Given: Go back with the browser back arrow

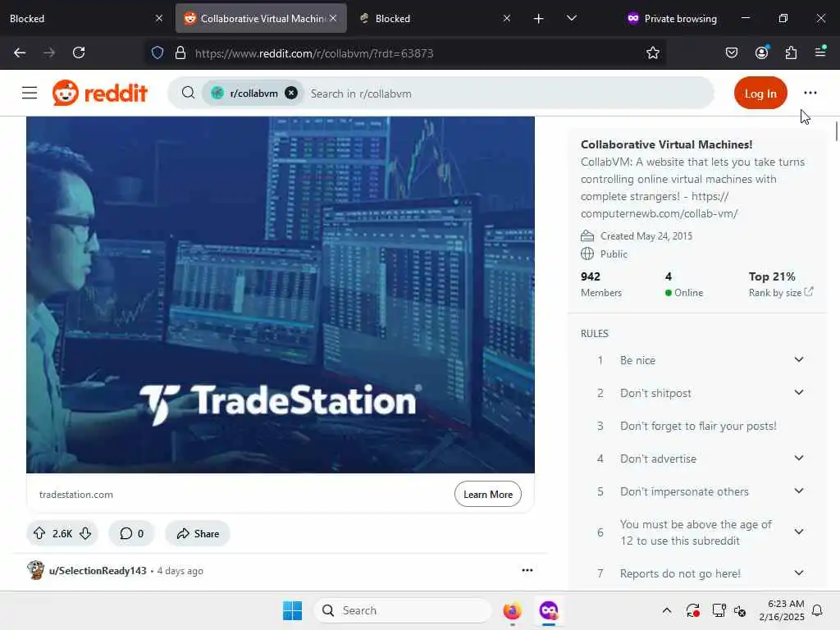Looking at the screenshot, I should click(20, 52).
